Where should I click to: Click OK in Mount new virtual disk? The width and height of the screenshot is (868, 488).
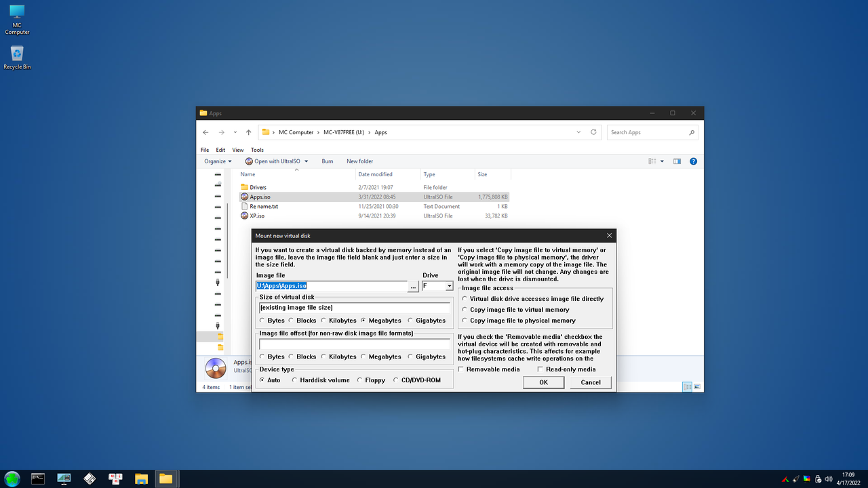click(543, 382)
